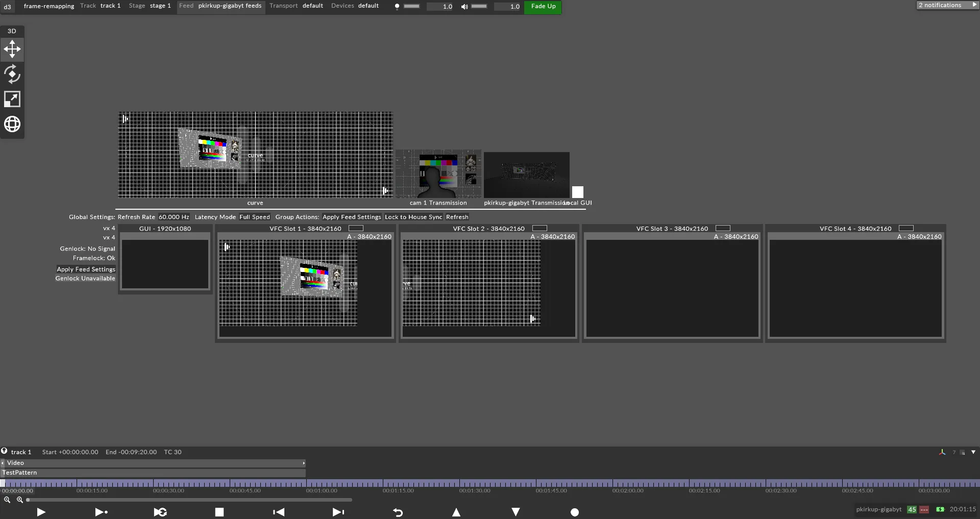Image resolution: width=980 pixels, height=519 pixels.
Task: Toggle Latency Mode off Full Speed
Action: [254, 217]
